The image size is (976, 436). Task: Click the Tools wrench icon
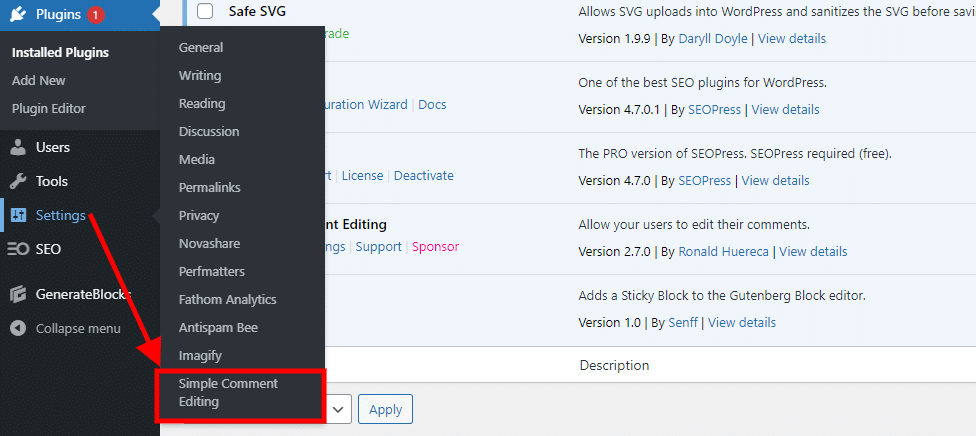(18, 181)
